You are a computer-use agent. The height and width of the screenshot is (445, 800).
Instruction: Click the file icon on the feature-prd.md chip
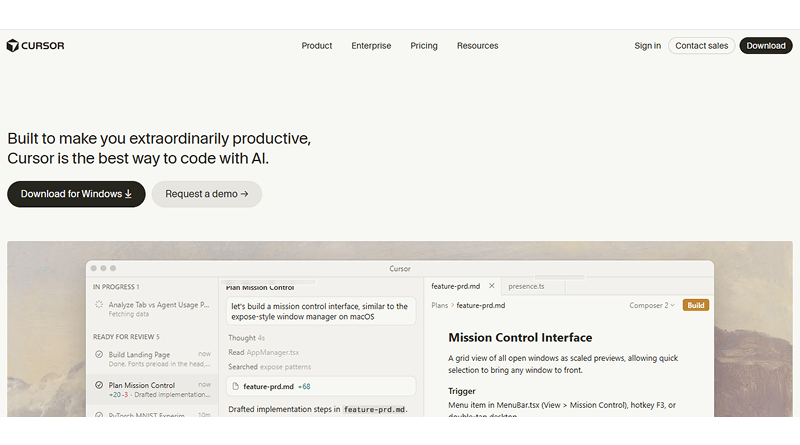(x=235, y=386)
